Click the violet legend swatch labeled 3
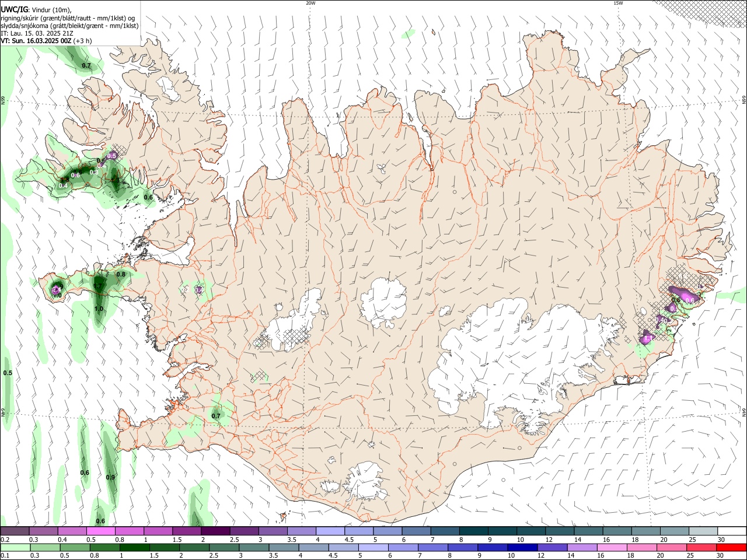747x560 pixels. [x=273, y=531]
